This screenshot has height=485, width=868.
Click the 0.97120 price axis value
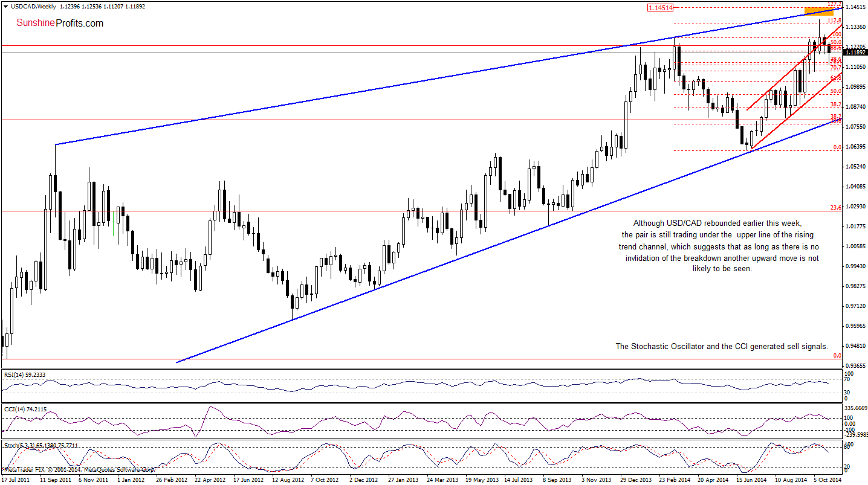(855, 306)
